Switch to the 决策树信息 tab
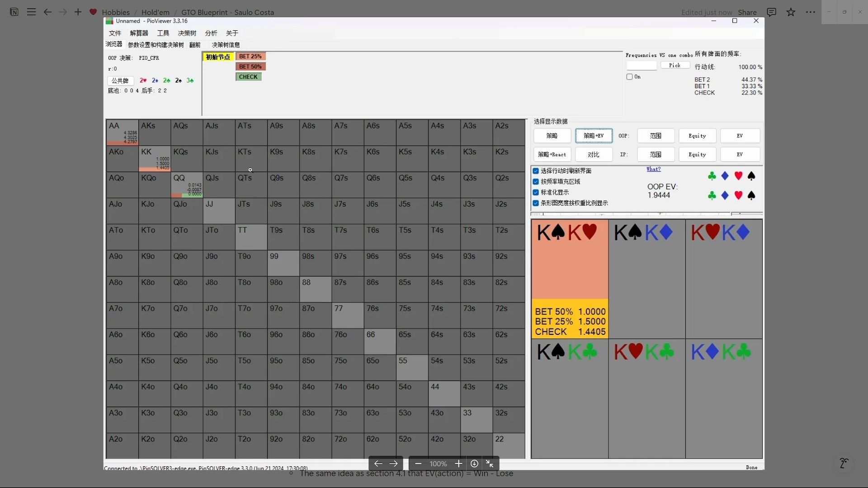 point(226,45)
